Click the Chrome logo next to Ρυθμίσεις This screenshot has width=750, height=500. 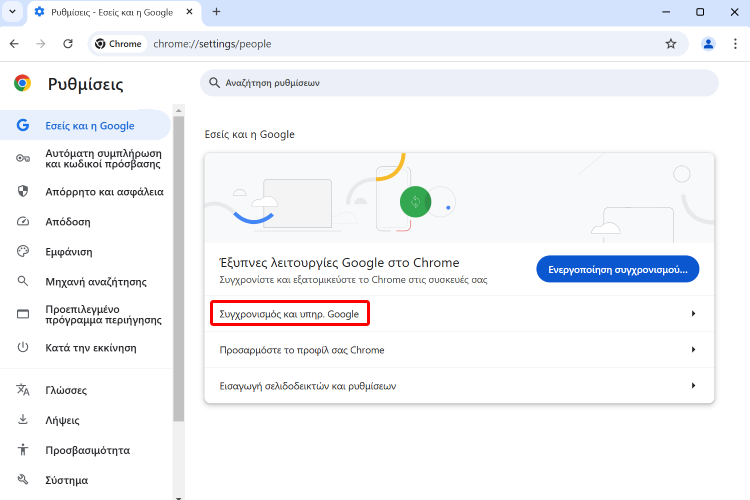point(22,83)
